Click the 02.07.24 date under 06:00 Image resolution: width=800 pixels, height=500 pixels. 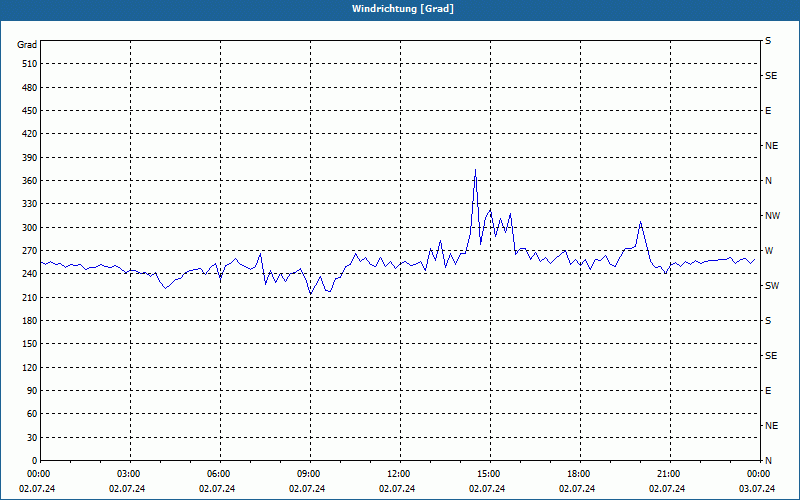click(x=217, y=489)
